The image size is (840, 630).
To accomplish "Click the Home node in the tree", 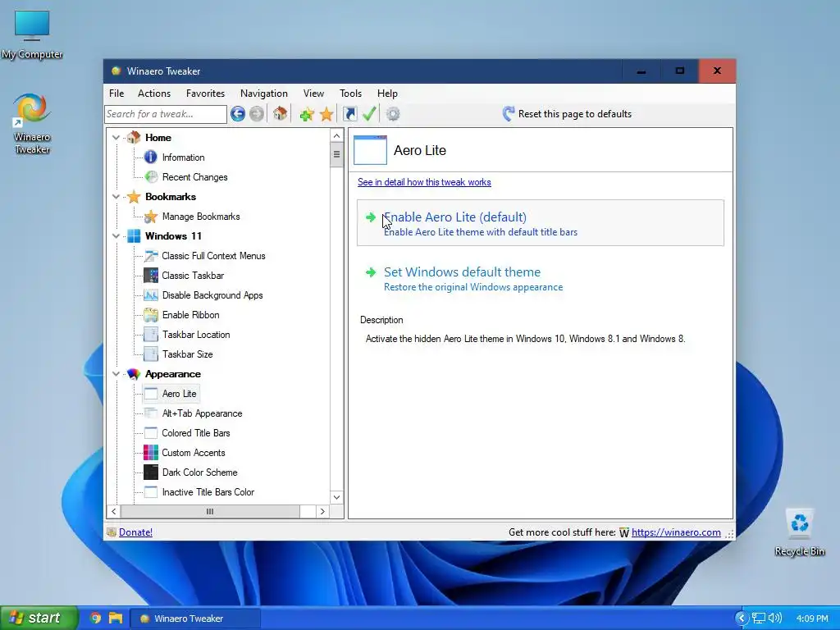I will point(158,138).
